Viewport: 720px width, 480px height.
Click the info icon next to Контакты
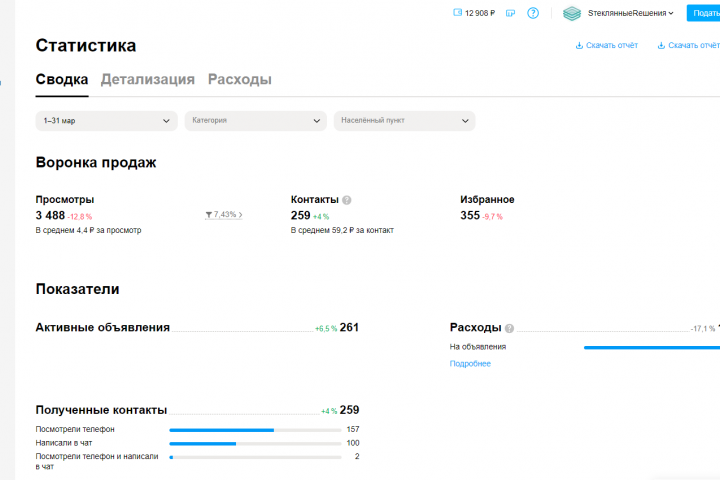(x=347, y=200)
